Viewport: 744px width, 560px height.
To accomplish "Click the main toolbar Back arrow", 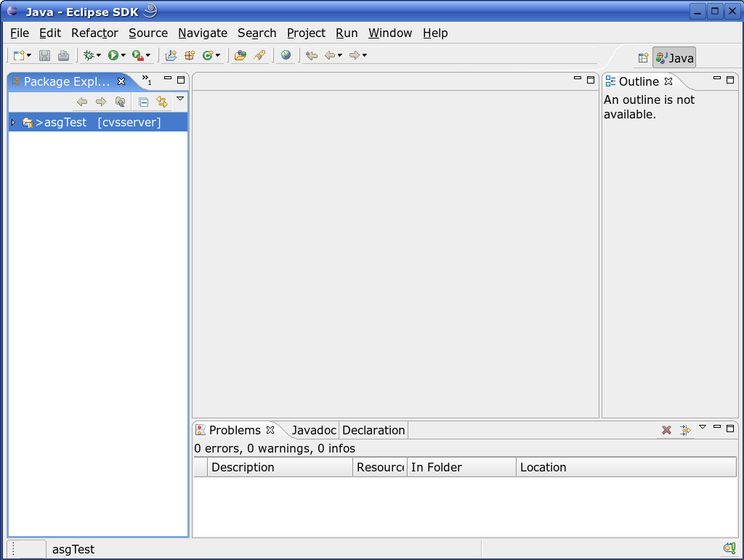I will coord(331,55).
